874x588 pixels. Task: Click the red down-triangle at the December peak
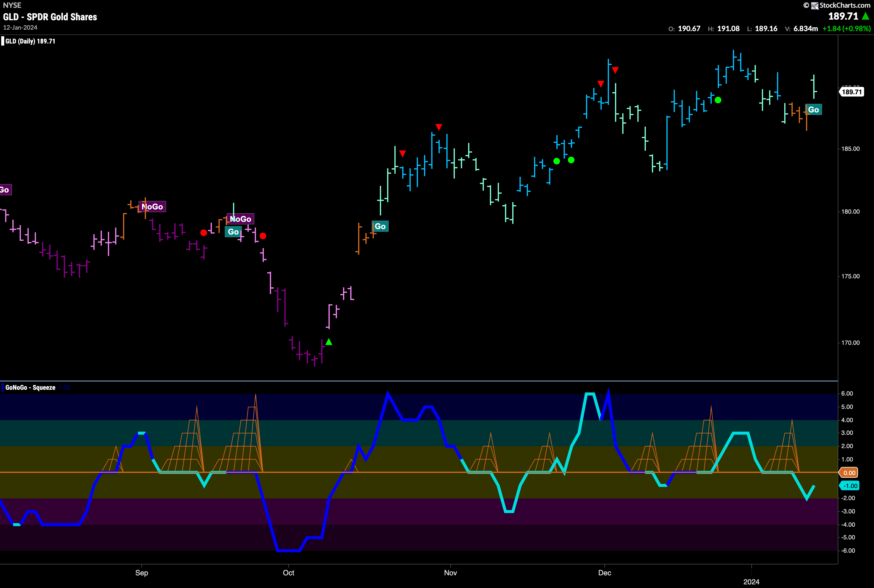(x=615, y=70)
